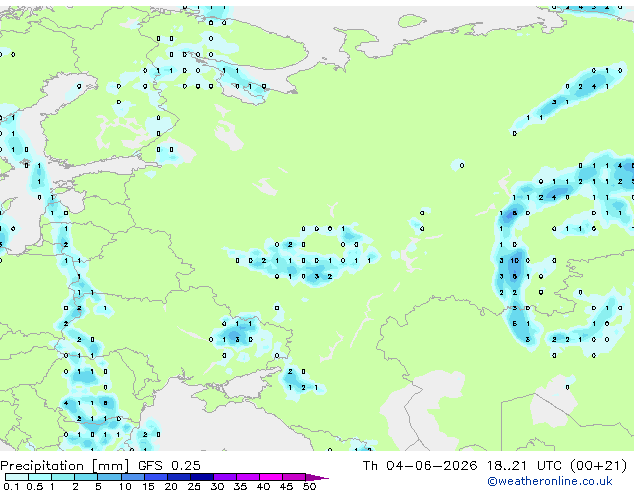
Task: Click the '(00+21)' forecast offset label
Action: coord(598,466)
